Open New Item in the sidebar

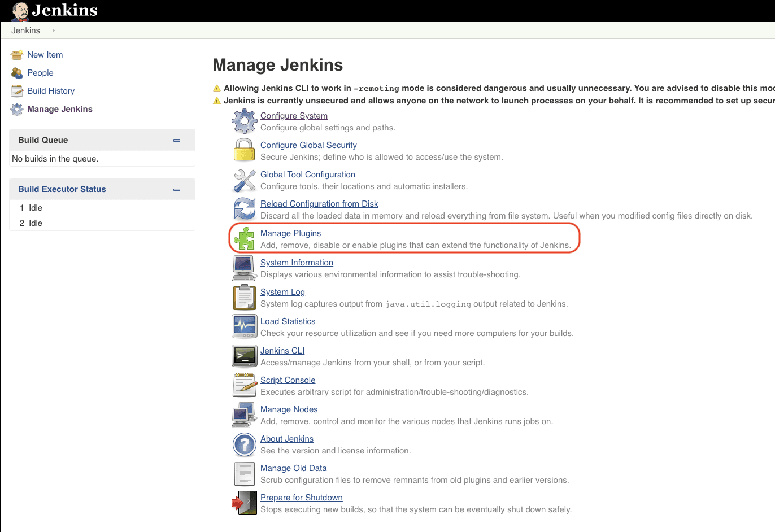pos(45,55)
